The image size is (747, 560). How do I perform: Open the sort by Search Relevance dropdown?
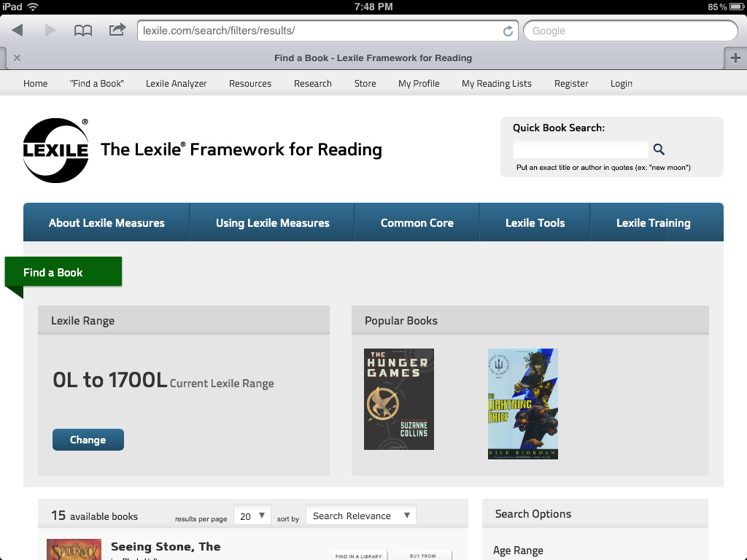(360, 516)
